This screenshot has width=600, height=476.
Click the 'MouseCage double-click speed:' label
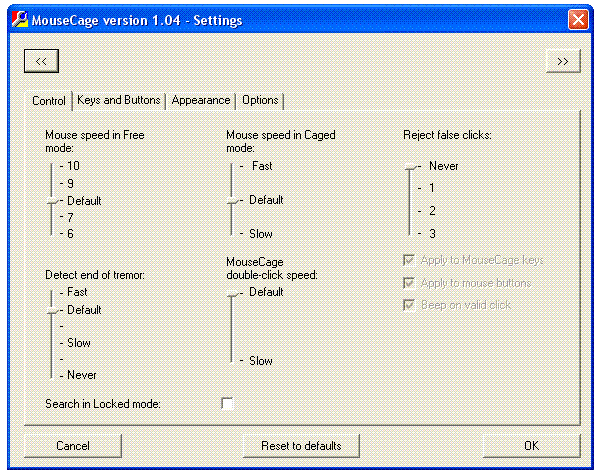[x=272, y=268]
